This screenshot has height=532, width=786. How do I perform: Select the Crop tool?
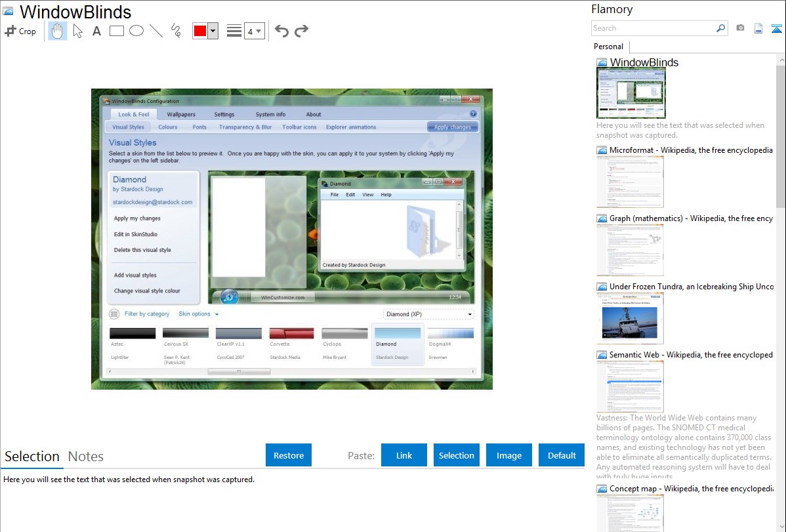pyautogui.click(x=20, y=31)
